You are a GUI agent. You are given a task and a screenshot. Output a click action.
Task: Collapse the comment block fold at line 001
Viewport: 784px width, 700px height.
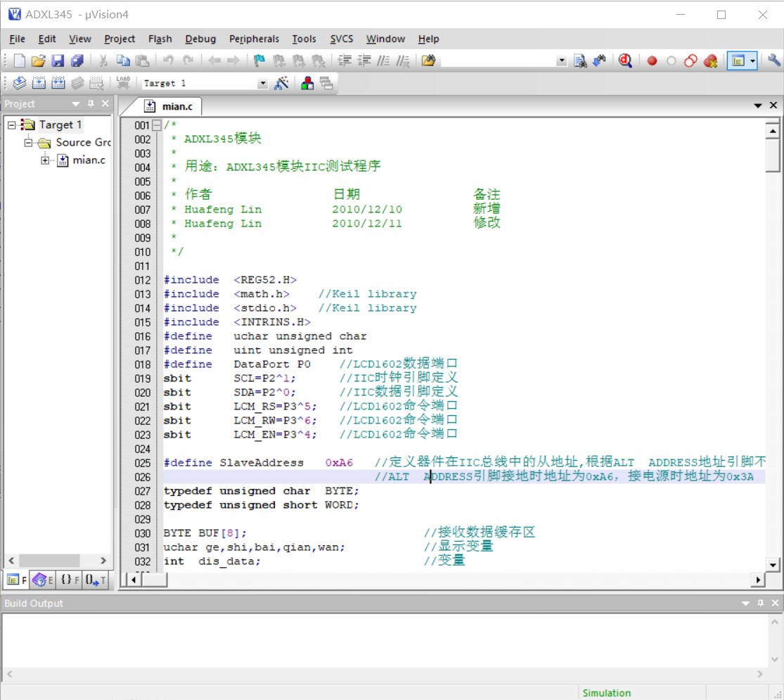coord(157,125)
